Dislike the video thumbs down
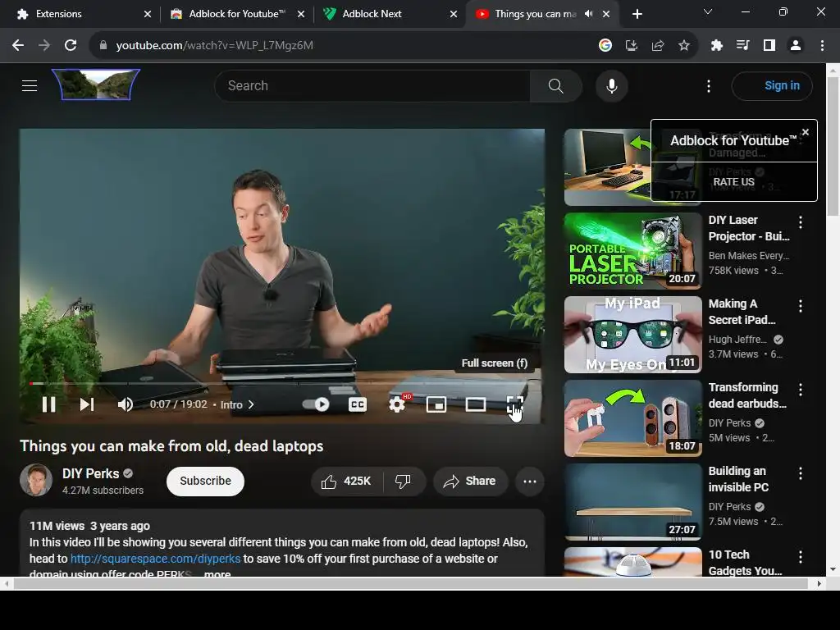 [404, 481]
